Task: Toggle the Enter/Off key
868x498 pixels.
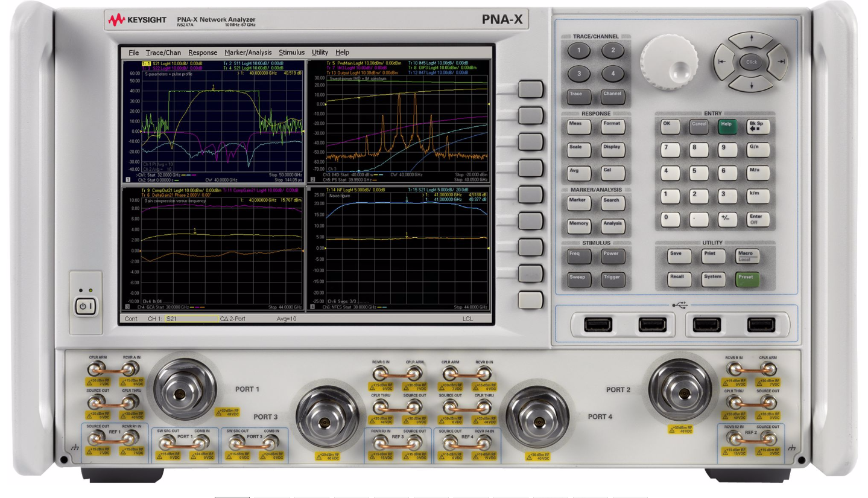Action: point(758,220)
